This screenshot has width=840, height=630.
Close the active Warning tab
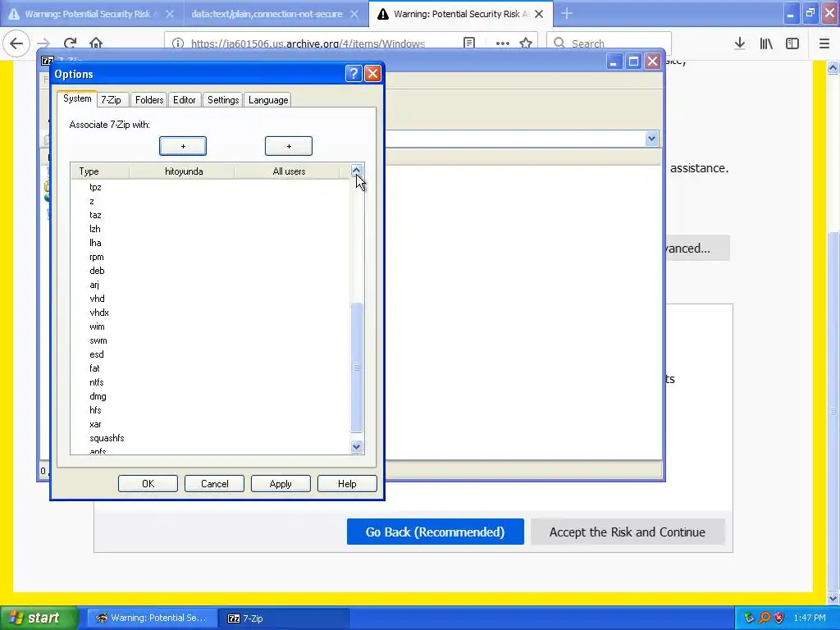539,14
